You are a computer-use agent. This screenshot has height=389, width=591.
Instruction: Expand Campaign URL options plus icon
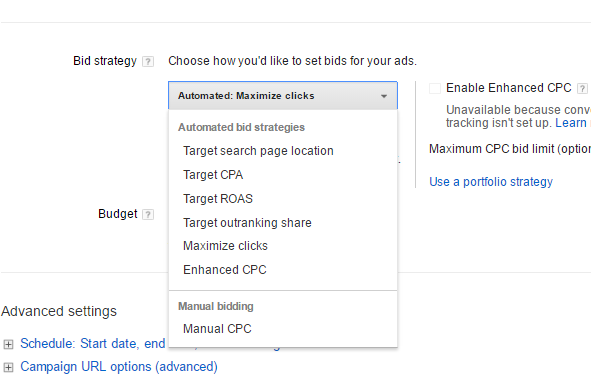[x=8, y=367]
